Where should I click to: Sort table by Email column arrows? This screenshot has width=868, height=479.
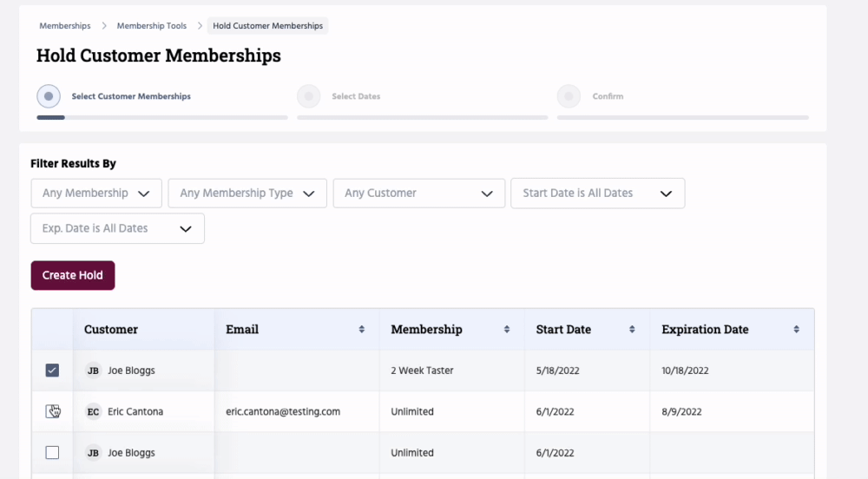(361, 330)
